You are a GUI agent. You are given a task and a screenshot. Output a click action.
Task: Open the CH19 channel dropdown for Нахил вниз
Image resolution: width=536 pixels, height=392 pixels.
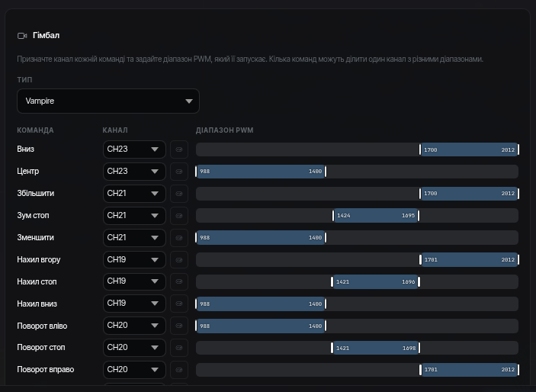[134, 304]
